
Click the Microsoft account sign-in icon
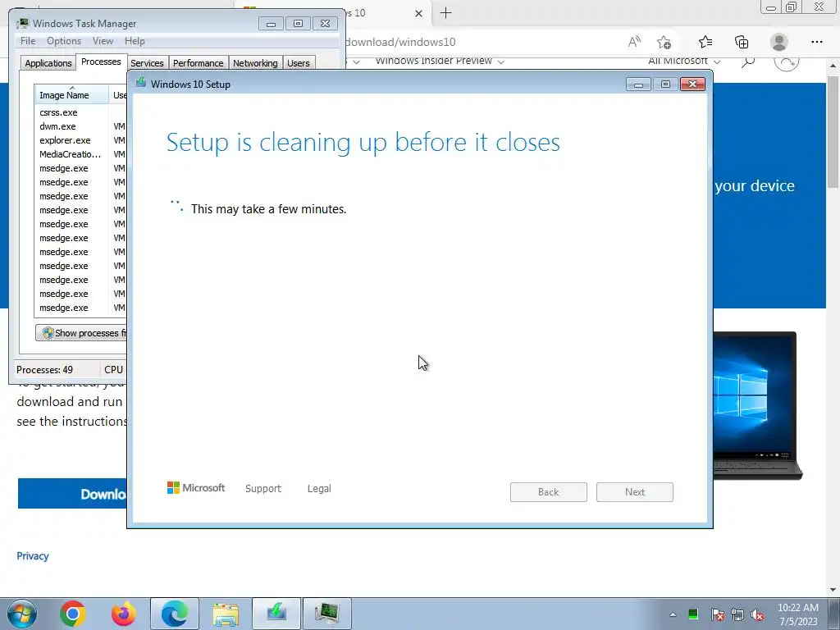[x=787, y=62]
